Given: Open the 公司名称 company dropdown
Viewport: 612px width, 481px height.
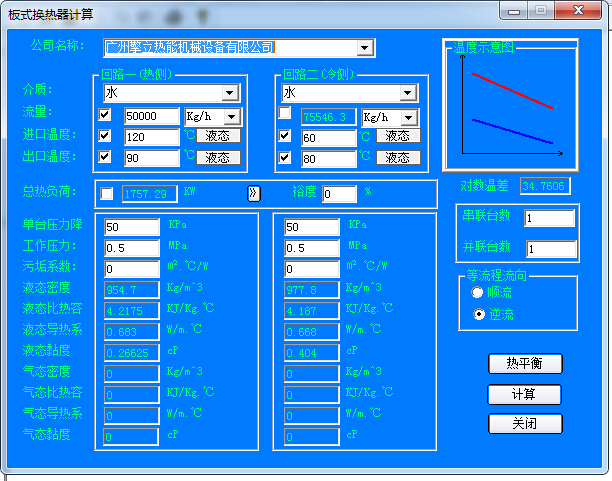Looking at the screenshot, I should [x=365, y=47].
